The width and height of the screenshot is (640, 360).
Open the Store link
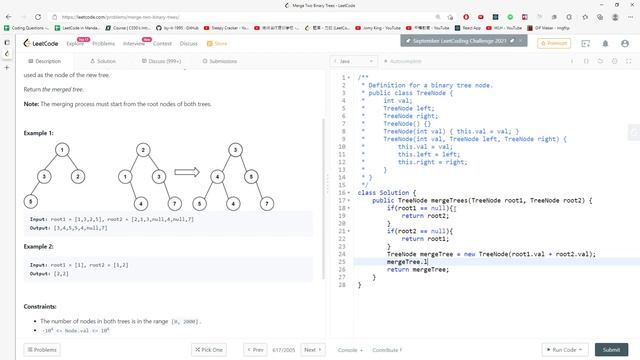pyautogui.click(x=217, y=43)
